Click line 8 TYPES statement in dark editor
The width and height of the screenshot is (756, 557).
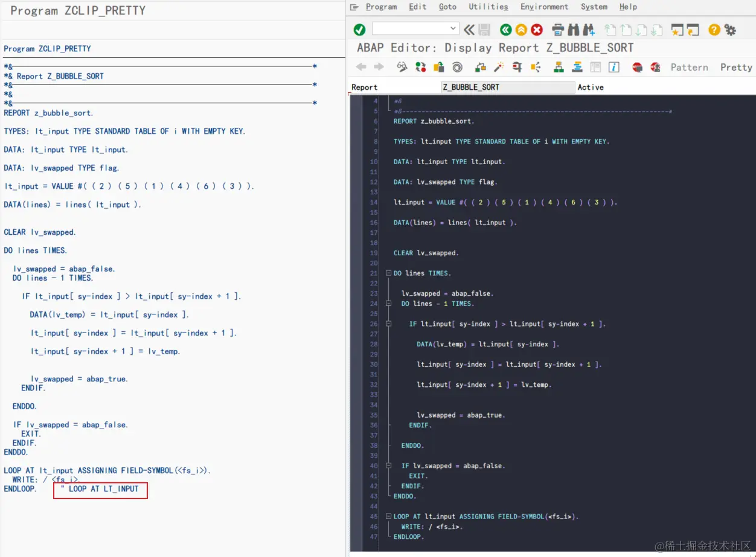[501, 141]
